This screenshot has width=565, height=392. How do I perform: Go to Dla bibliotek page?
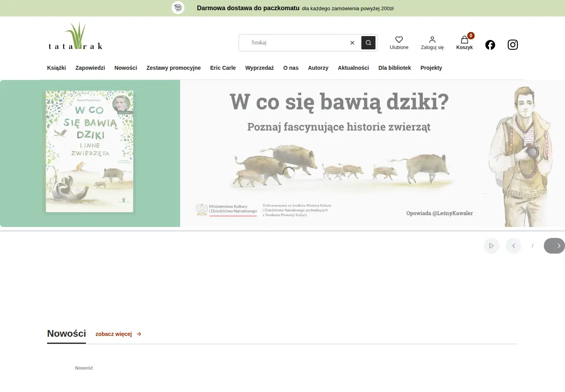coord(395,68)
